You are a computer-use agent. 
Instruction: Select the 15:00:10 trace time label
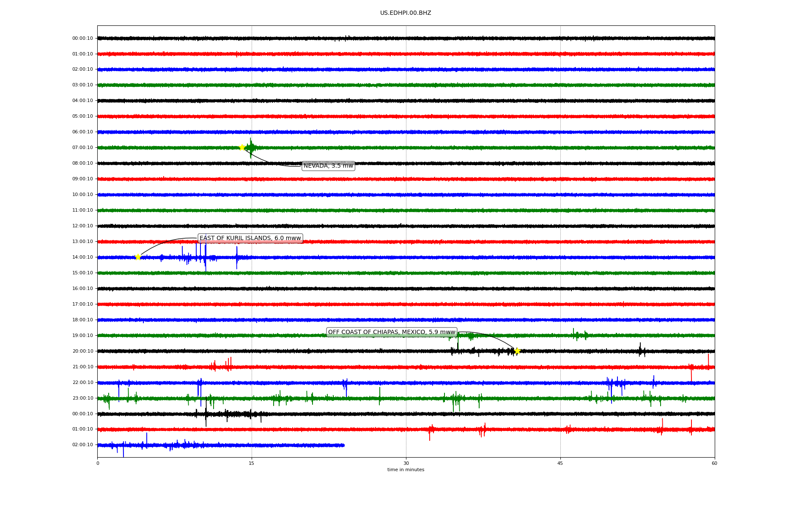82,273
